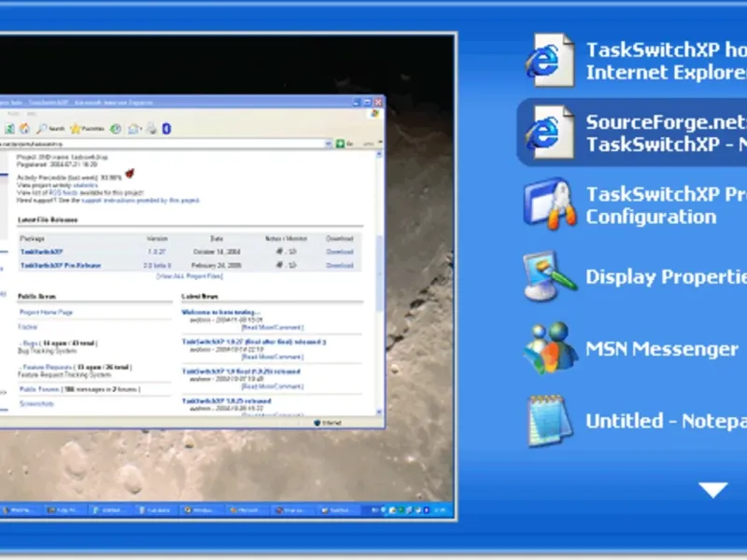This screenshot has width=747, height=560.
Task: Click the History icon in IE preview toolbar
Action: [116, 129]
